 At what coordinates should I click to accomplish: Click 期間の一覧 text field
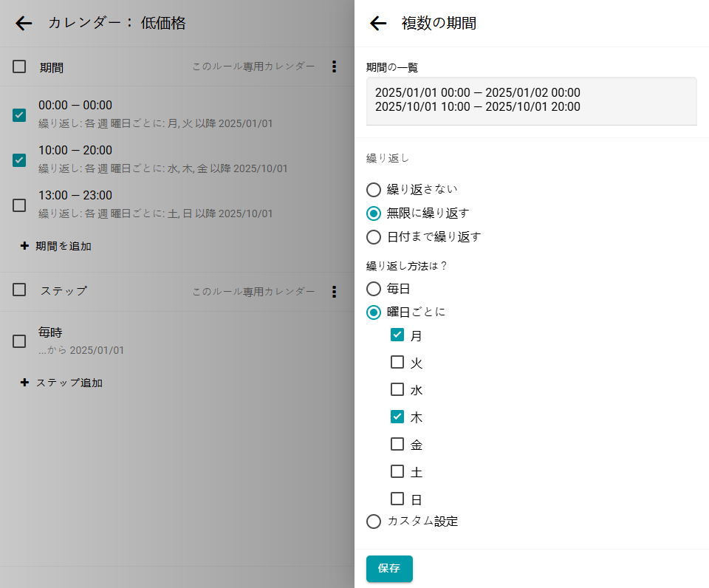531,100
